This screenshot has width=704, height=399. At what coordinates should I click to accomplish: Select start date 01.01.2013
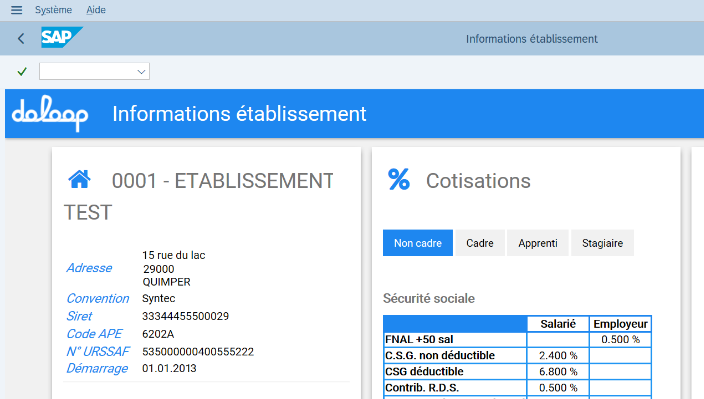[x=169, y=368]
